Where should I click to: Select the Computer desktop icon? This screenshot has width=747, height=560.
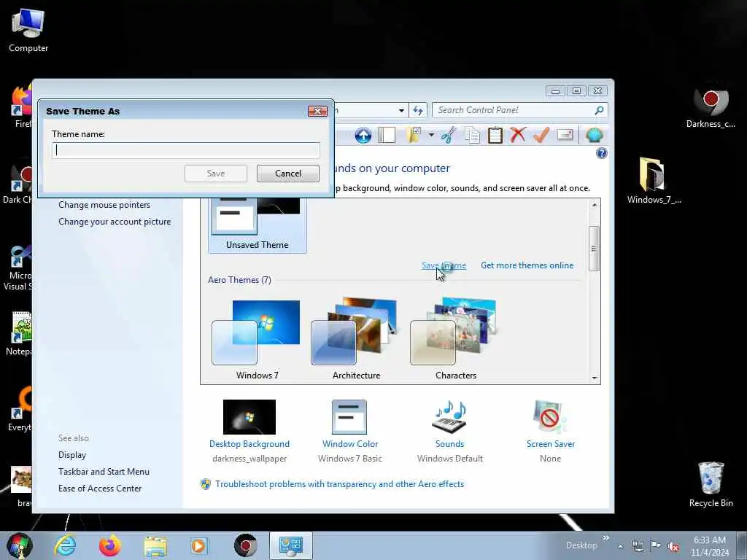[x=28, y=31]
